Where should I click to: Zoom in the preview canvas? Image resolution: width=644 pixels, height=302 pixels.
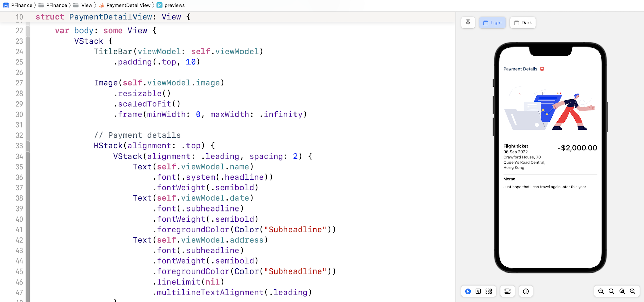(633, 291)
